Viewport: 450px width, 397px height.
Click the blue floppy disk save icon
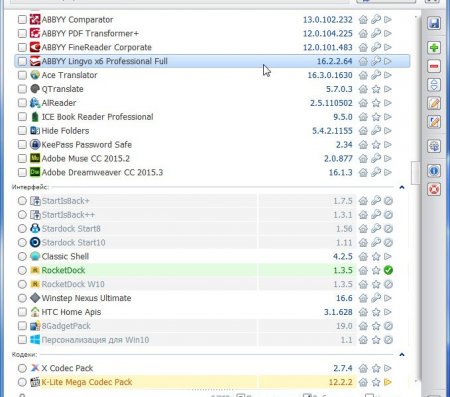pyautogui.click(x=434, y=23)
